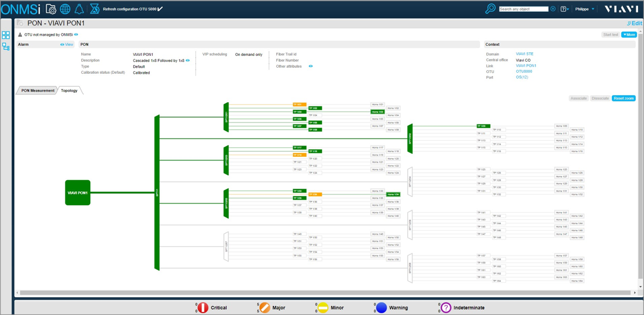Select the orange TP 1/19 node
The width and height of the screenshot is (644, 315).
(299, 155)
